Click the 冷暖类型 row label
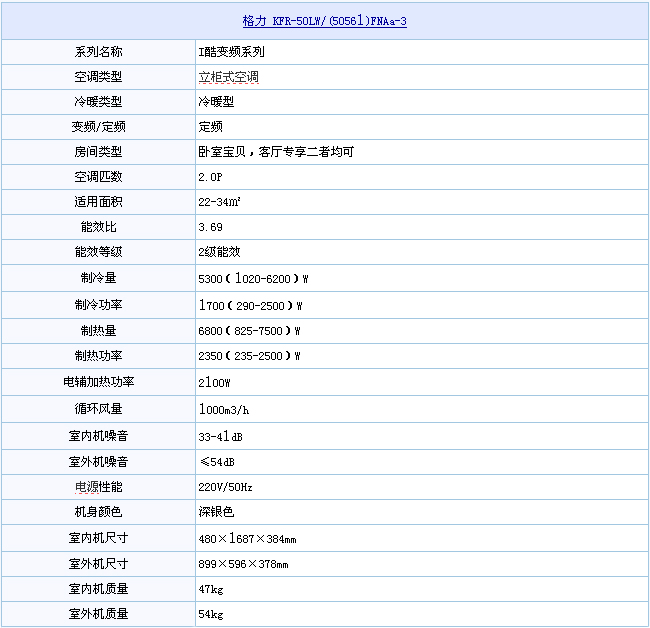This screenshot has height=628, width=650. (x=98, y=102)
